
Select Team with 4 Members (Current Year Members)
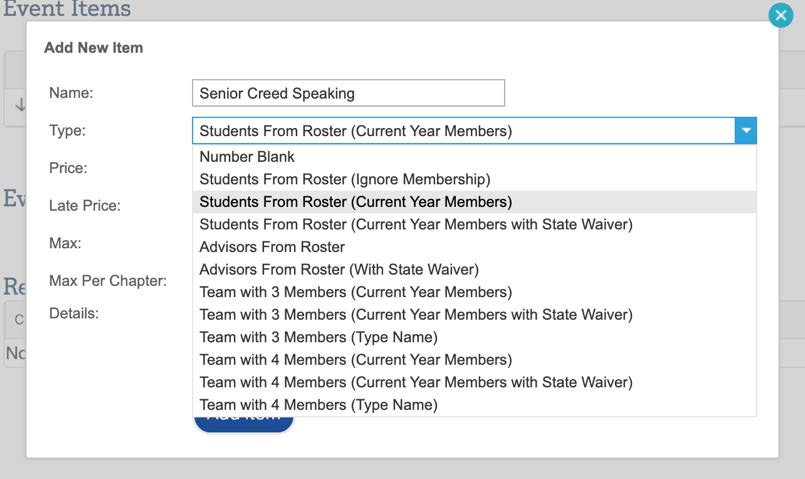click(355, 359)
